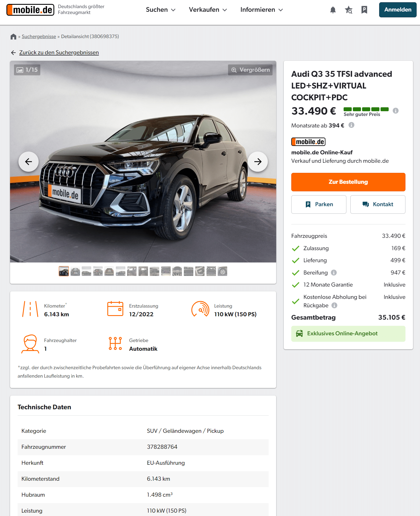Viewport: 420px width, 516px height.
Task: Select the third gallery thumbnail
Action: [86, 271]
